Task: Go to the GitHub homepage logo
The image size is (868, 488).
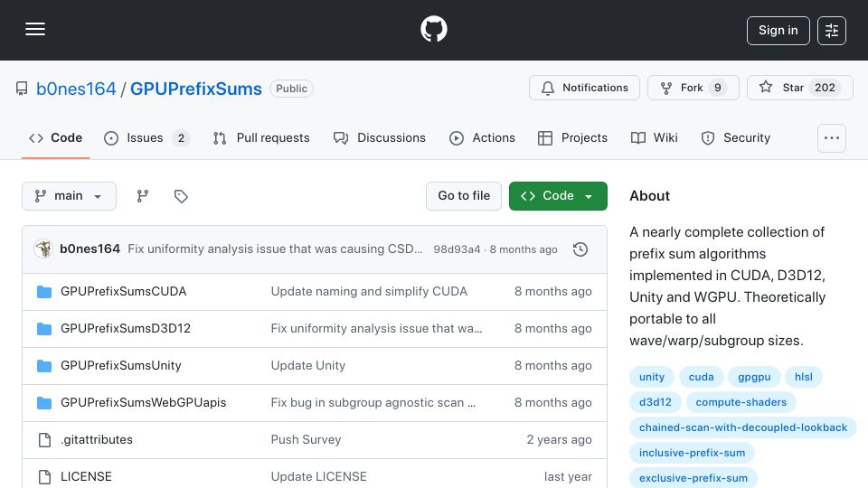Action: [433, 29]
